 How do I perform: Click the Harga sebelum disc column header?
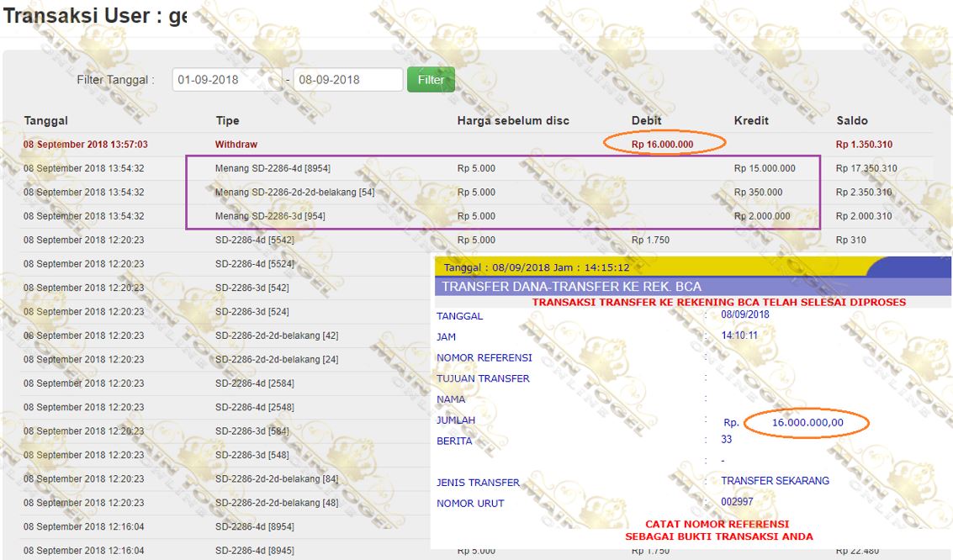(x=513, y=120)
